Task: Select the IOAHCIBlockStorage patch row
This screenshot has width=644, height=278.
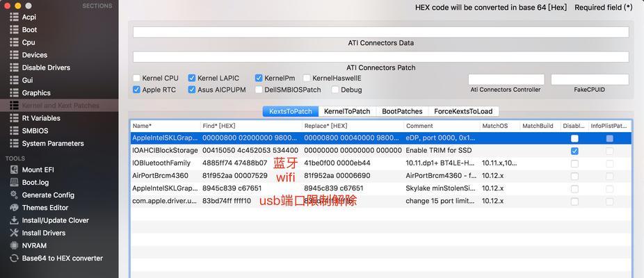Action: (x=380, y=151)
